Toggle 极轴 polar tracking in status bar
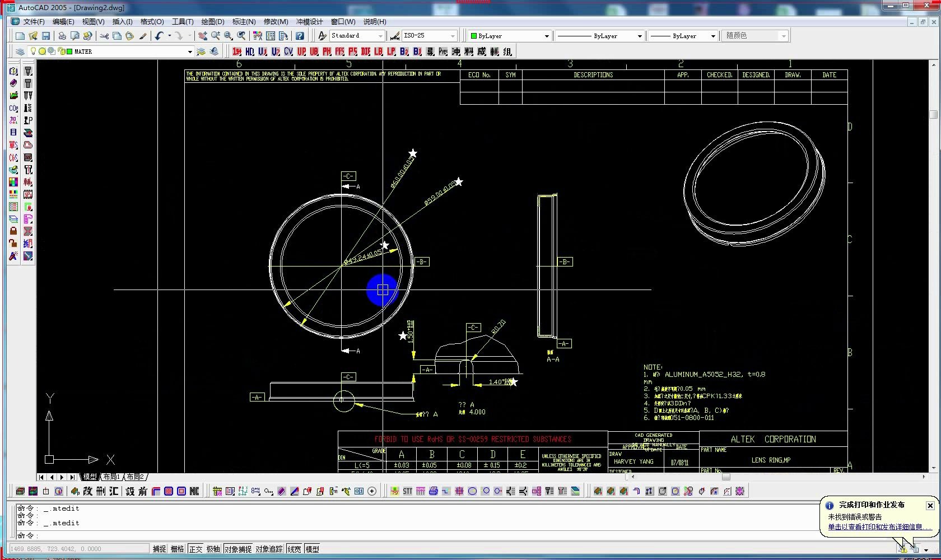941x560 pixels. tap(213, 549)
